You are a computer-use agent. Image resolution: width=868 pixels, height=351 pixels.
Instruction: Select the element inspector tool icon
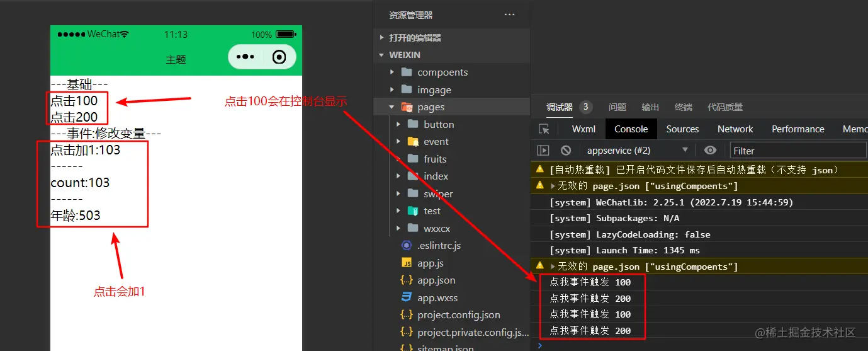coord(544,129)
